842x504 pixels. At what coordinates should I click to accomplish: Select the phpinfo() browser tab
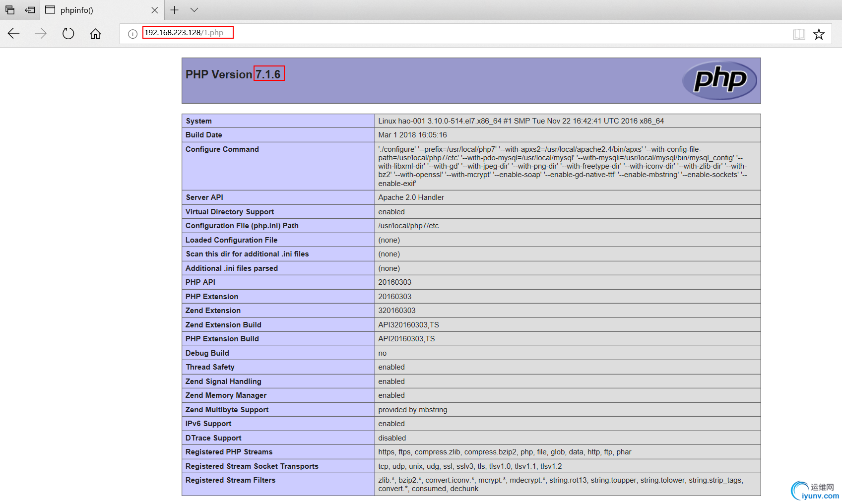click(102, 10)
